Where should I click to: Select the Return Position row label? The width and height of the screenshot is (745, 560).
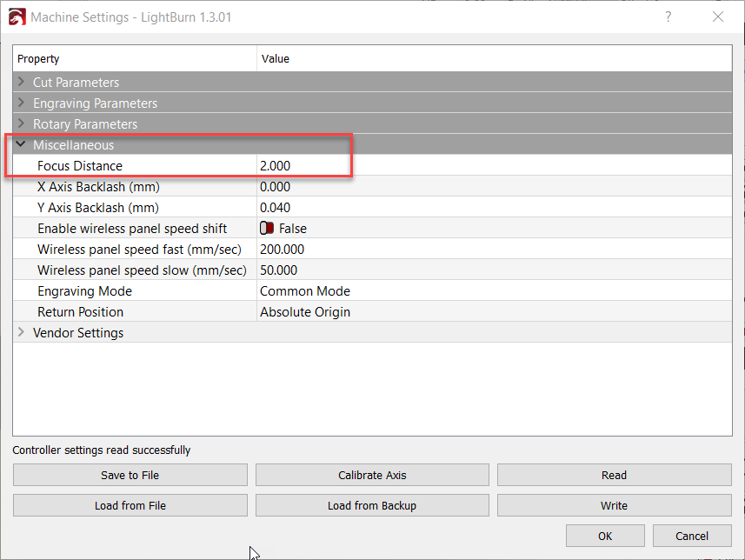(80, 312)
